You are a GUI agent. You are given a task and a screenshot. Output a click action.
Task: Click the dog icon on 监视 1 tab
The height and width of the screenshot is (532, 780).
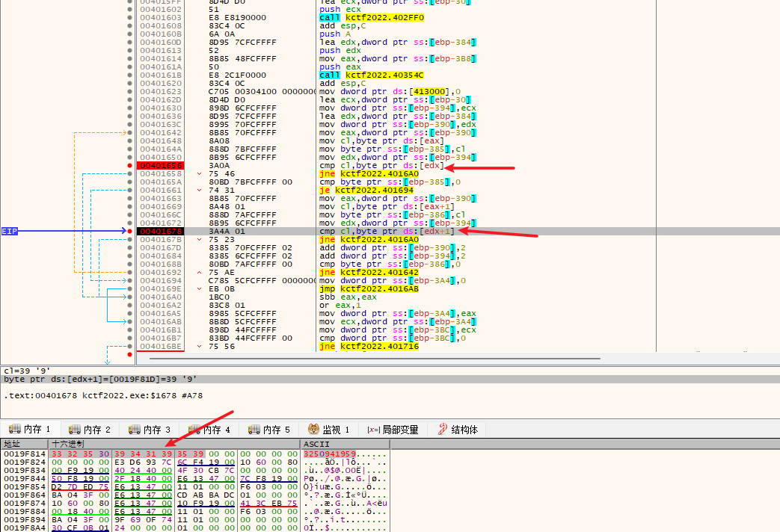coord(314,430)
